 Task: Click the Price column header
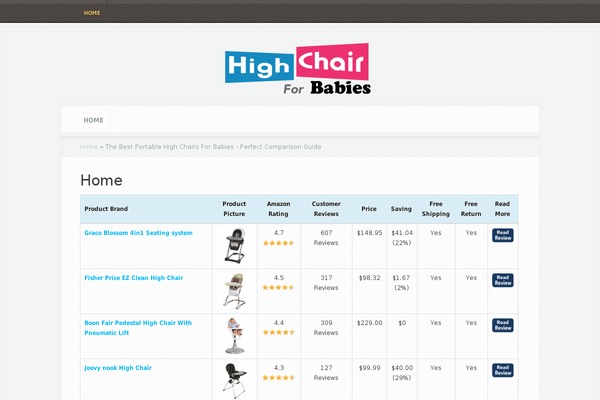click(x=369, y=209)
